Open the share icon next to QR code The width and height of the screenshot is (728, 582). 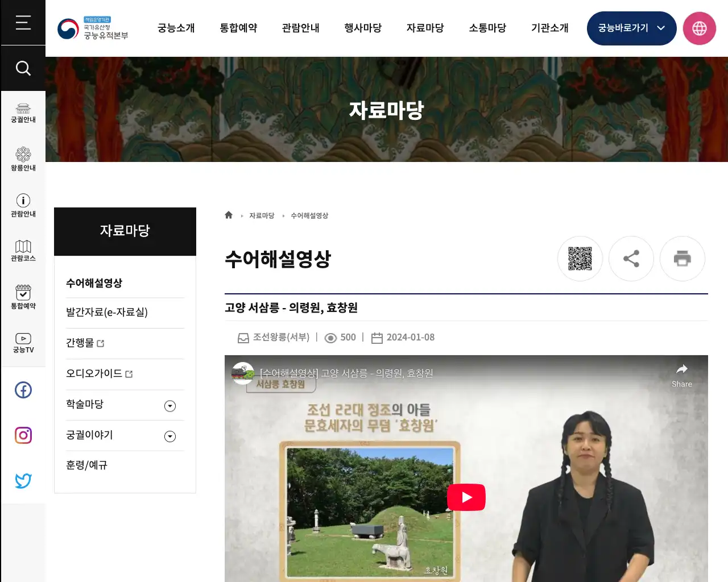tap(631, 259)
